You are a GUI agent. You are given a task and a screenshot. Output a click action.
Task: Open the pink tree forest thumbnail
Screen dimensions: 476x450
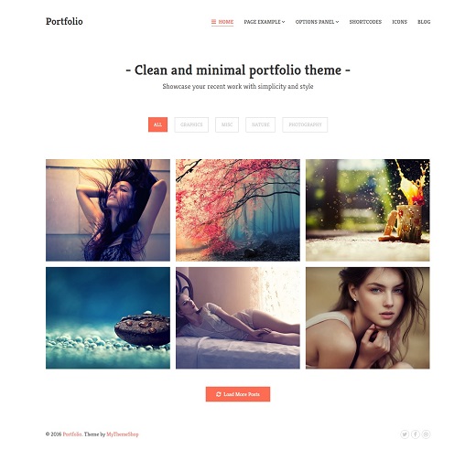pos(238,210)
